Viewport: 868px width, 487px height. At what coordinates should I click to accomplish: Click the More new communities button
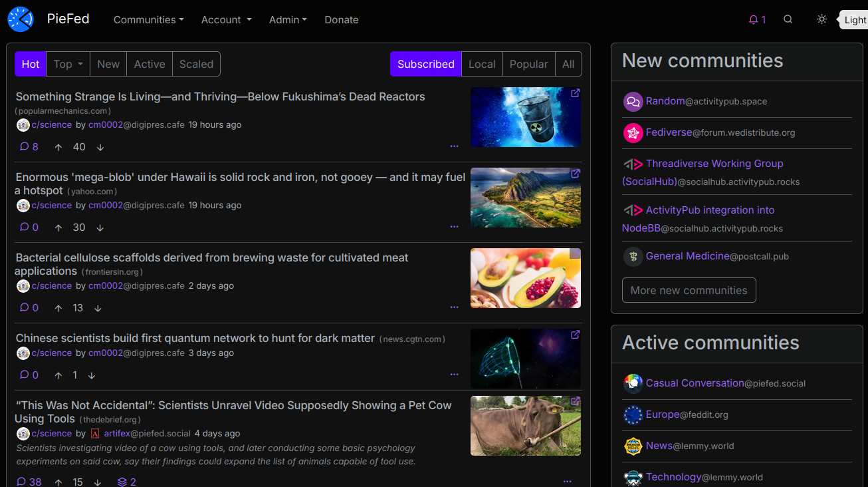[689, 290]
